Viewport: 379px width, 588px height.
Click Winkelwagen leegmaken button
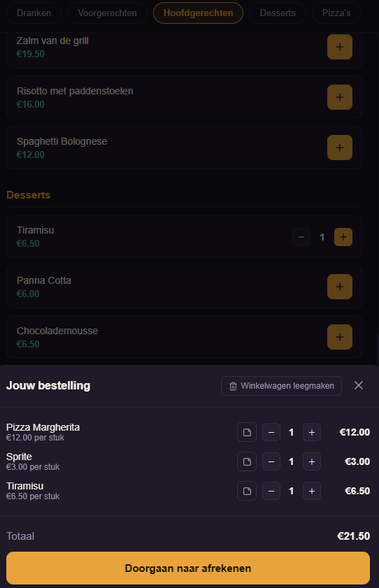click(282, 386)
